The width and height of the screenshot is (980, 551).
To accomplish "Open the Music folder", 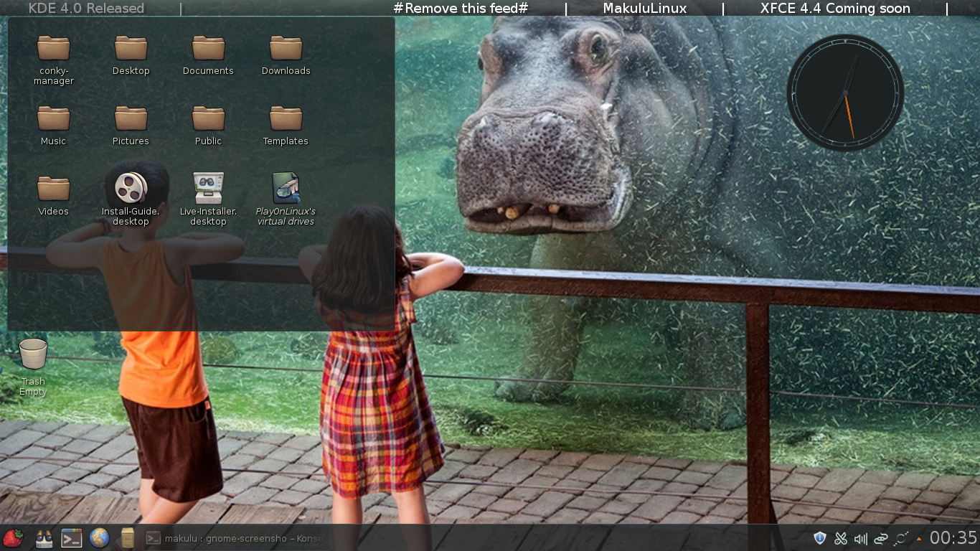I will coord(54,126).
